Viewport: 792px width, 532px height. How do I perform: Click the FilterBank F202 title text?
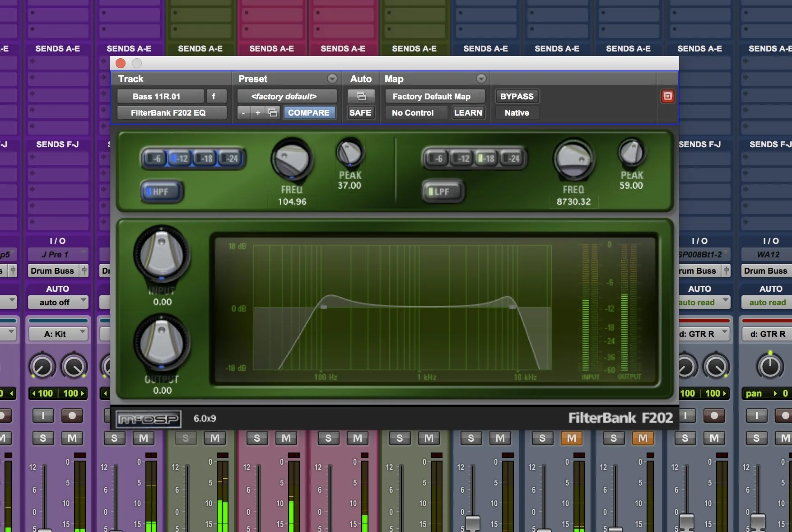pyautogui.click(x=620, y=418)
